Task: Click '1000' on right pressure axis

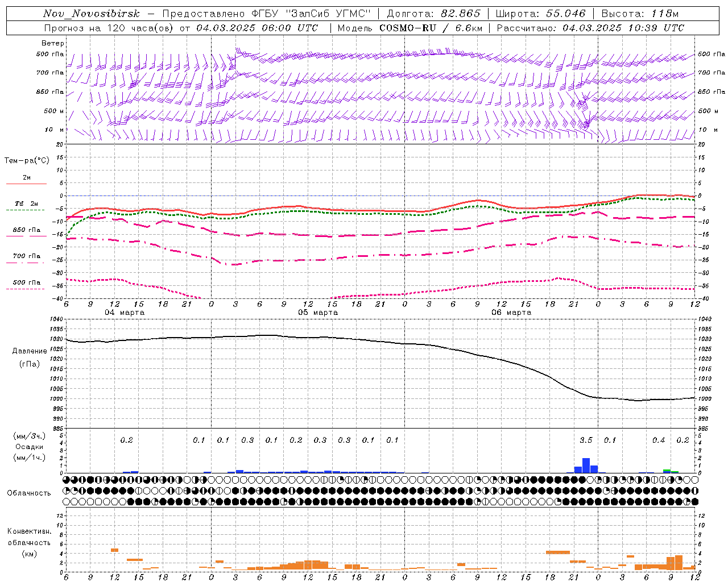Action: pos(704,399)
